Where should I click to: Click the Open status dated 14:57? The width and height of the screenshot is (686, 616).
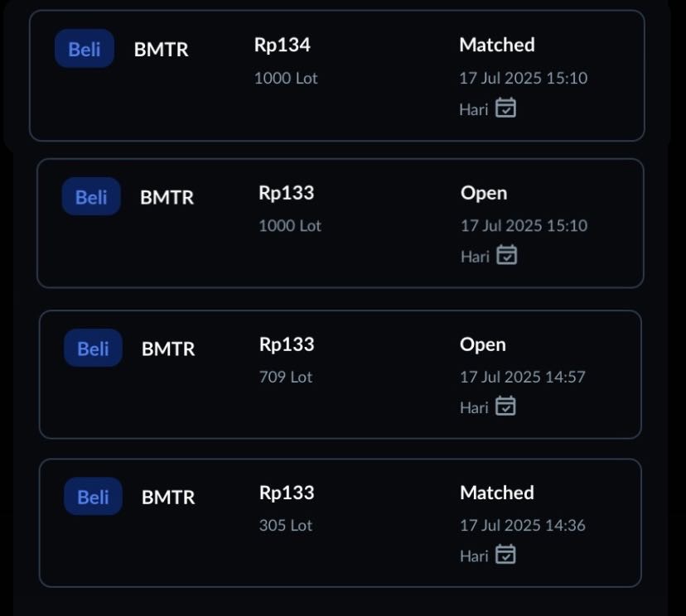[x=482, y=344]
